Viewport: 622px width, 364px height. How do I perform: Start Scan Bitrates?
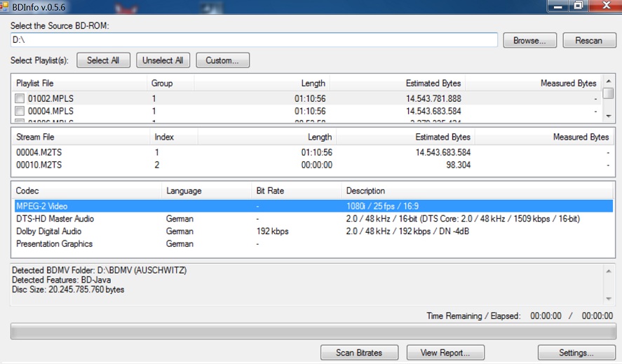(360, 352)
